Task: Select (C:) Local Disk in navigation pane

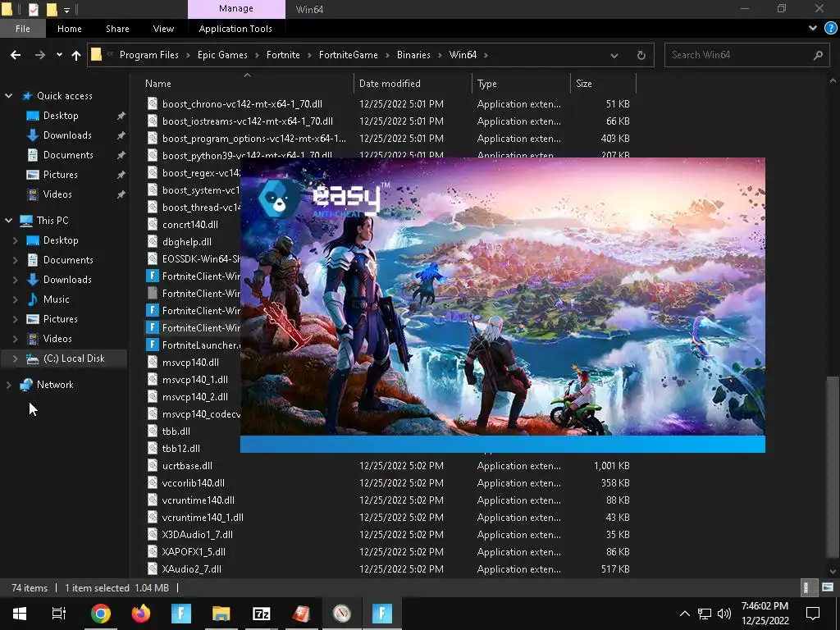Action: coord(74,358)
